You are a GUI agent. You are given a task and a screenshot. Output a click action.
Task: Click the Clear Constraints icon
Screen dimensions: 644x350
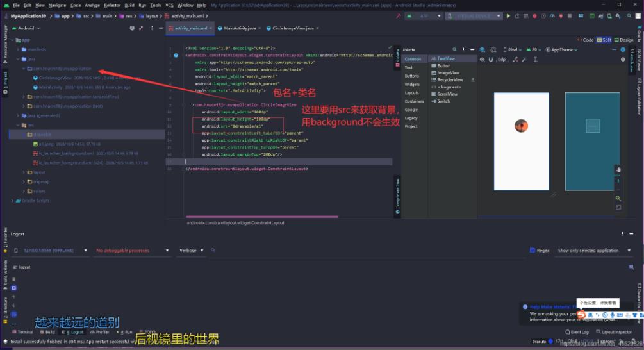coord(515,60)
